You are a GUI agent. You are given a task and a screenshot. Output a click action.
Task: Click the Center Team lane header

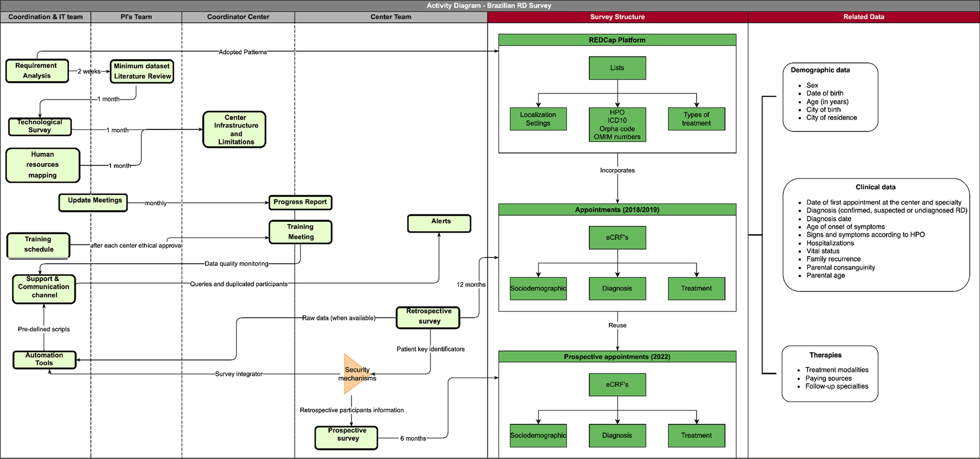coord(391,17)
